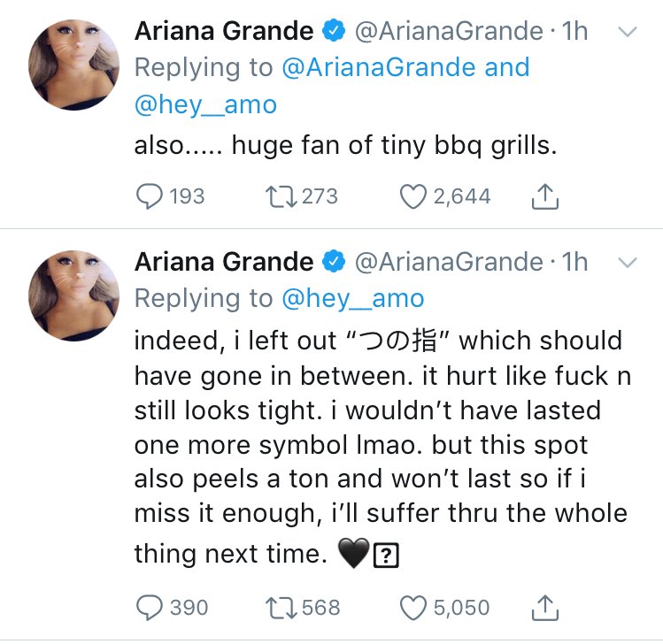Click verified badge on first tweet
This screenshot has height=644, width=663.
pyautogui.click(x=333, y=32)
